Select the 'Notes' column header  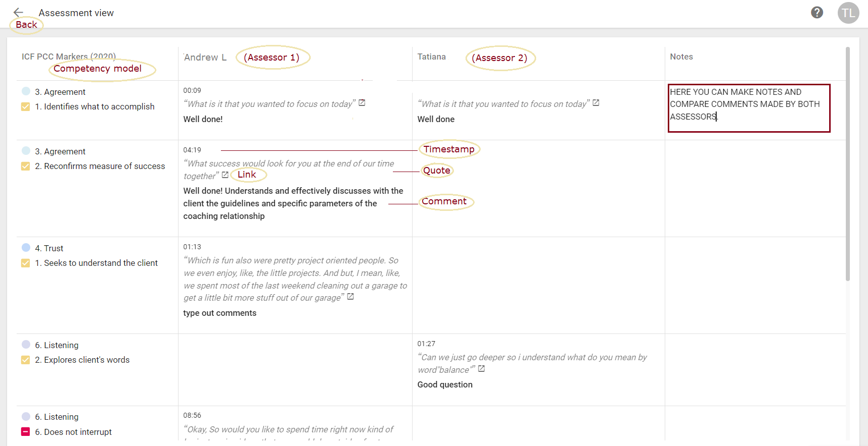[681, 57]
